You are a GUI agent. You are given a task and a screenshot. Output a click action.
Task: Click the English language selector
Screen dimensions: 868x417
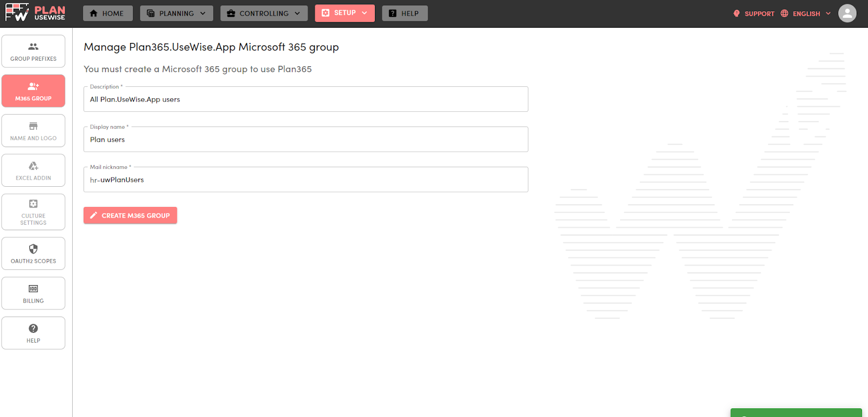point(806,14)
